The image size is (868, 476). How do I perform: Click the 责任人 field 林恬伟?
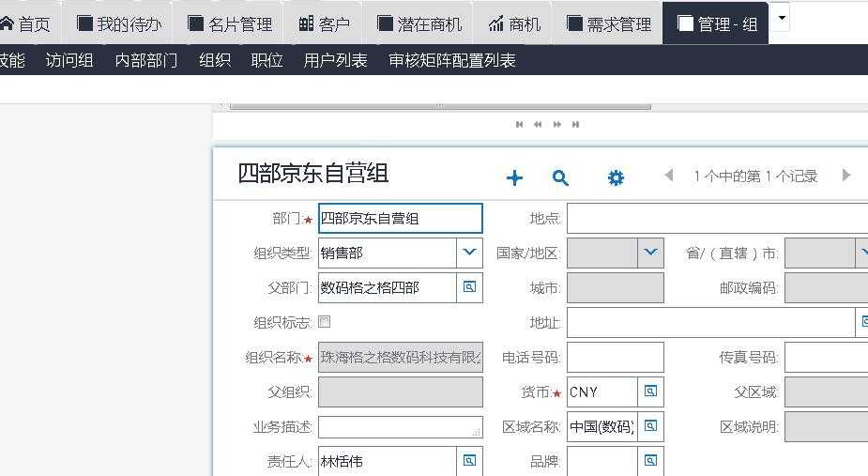388,460
